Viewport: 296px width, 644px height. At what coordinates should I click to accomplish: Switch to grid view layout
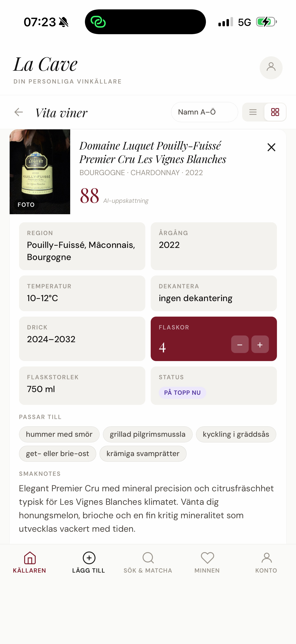pyautogui.click(x=275, y=112)
